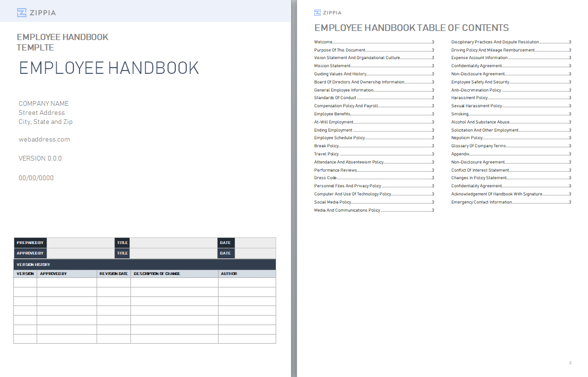Screen dimensions: 588x377
Task: Navigate to the Social Media Policy entry
Action: (x=332, y=202)
